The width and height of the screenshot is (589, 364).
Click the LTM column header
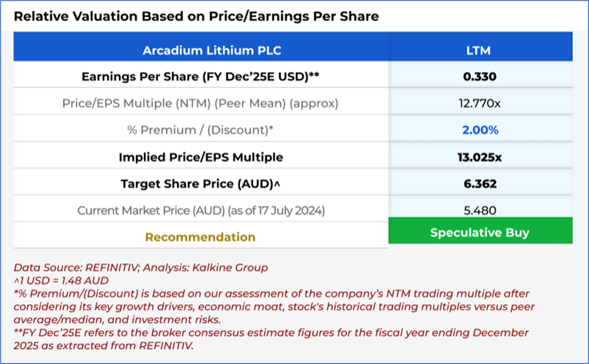479,50
